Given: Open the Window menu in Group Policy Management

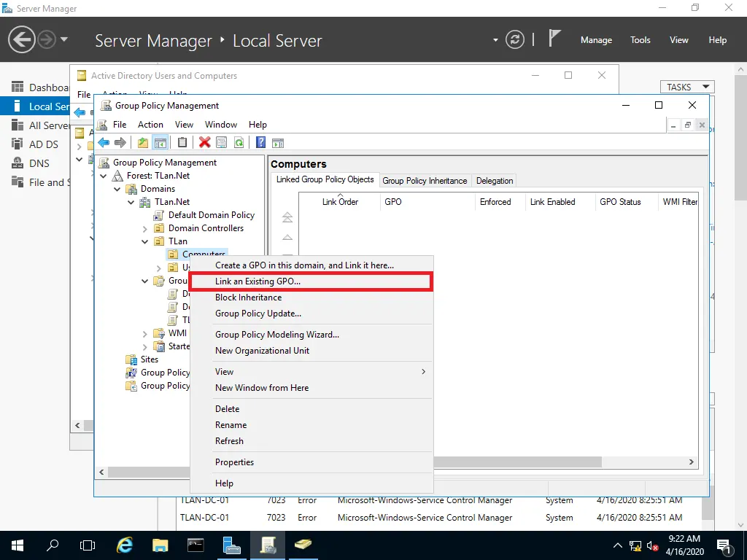Looking at the screenshot, I should [x=221, y=124].
